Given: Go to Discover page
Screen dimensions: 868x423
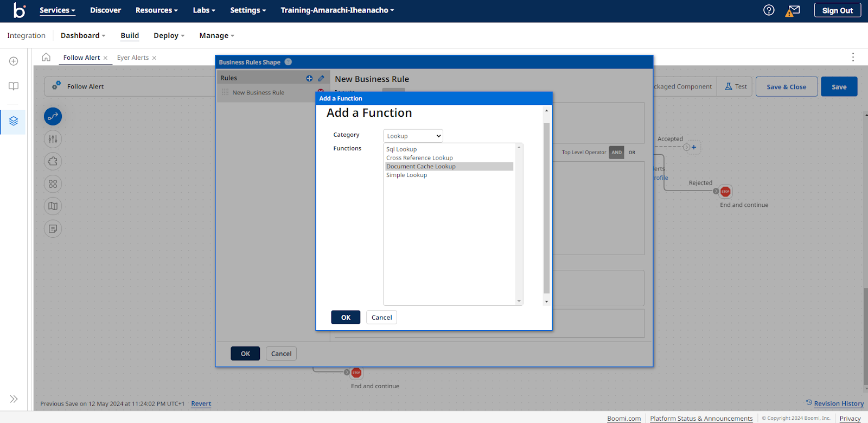Looking at the screenshot, I should click(x=106, y=10).
